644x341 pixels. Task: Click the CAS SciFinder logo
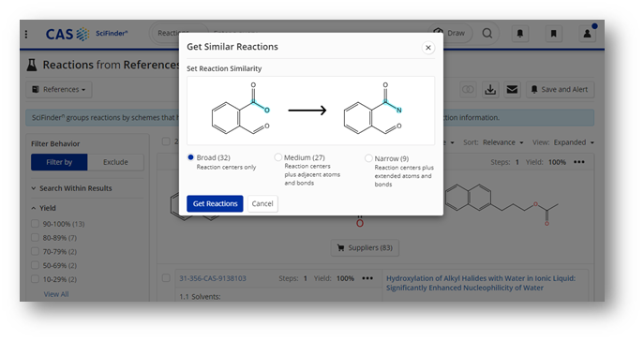(86, 34)
